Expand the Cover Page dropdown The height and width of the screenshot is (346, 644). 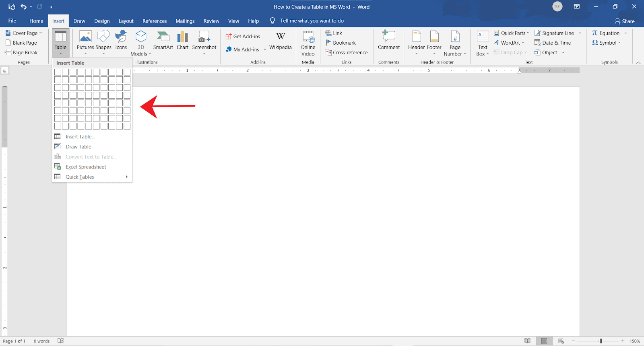(x=41, y=33)
